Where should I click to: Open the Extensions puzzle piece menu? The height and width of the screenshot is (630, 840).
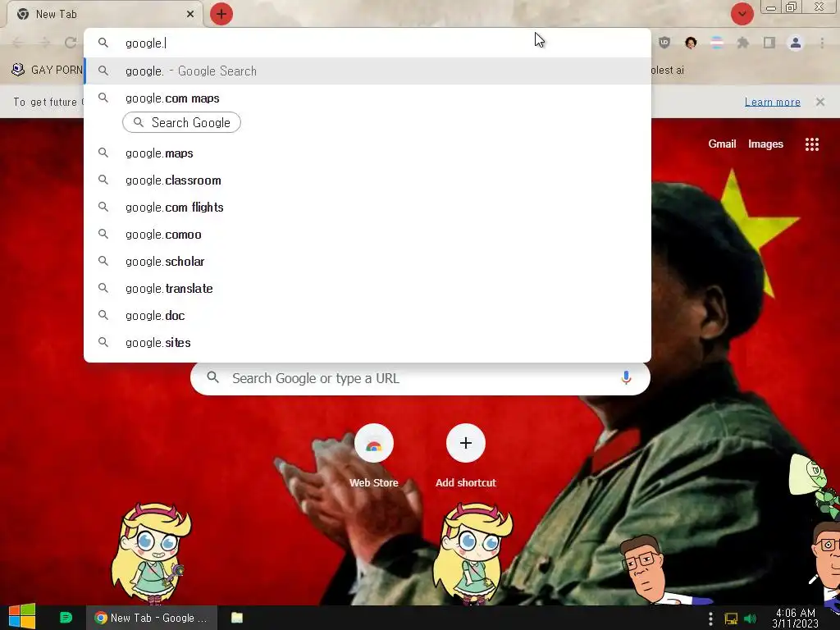point(743,43)
